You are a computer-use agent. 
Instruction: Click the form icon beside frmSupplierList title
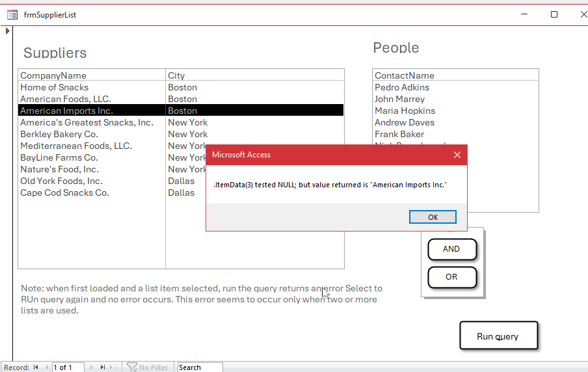pyautogui.click(x=12, y=14)
